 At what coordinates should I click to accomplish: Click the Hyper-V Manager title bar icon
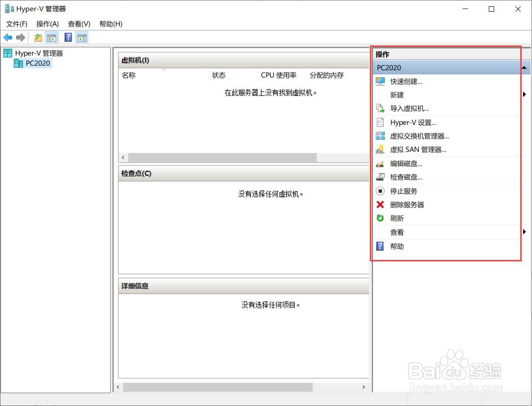coord(9,9)
